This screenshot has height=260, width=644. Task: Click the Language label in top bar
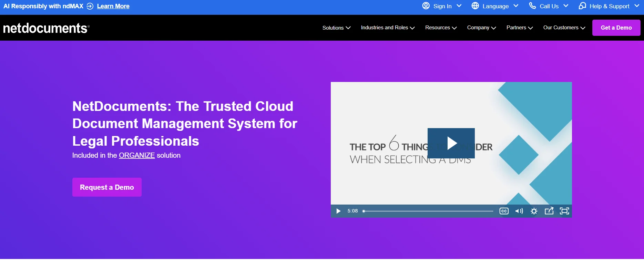click(495, 6)
